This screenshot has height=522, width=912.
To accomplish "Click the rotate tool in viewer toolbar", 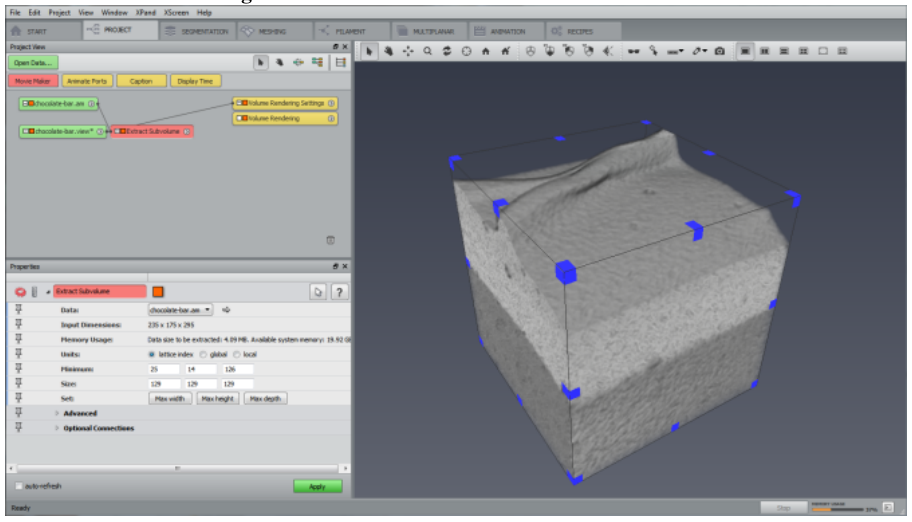I will tap(447, 51).
